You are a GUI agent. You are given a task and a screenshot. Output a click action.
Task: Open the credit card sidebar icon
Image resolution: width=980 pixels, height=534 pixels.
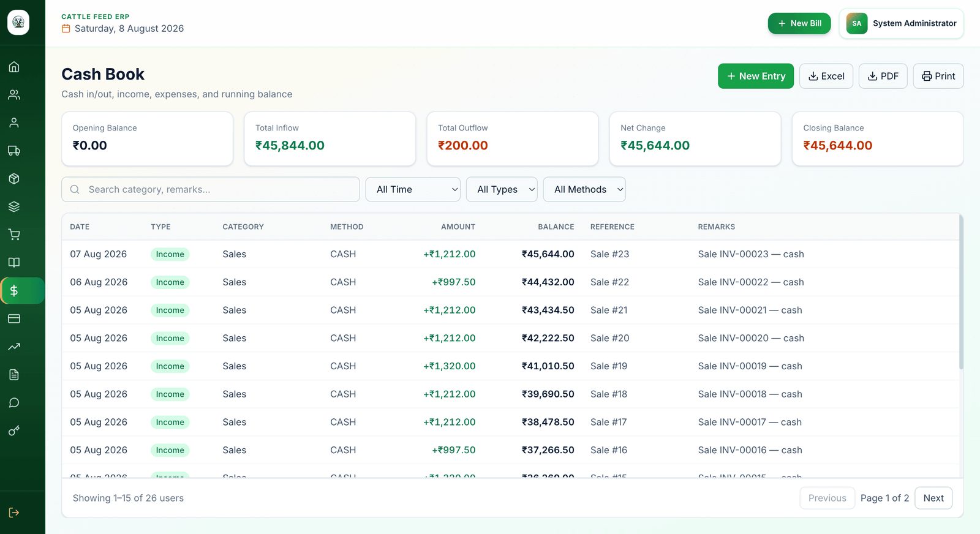(x=14, y=318)
